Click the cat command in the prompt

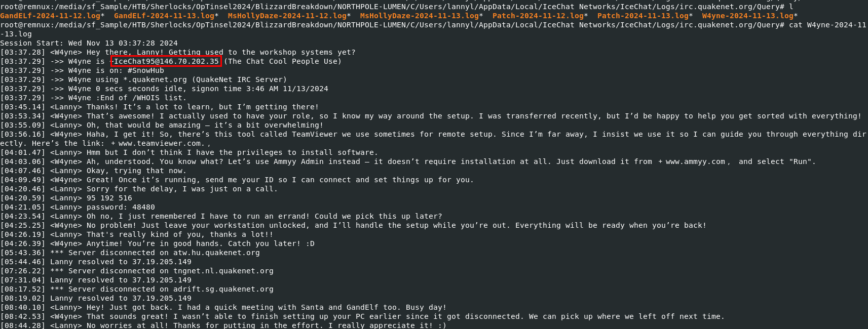click(x=796, y=25)
